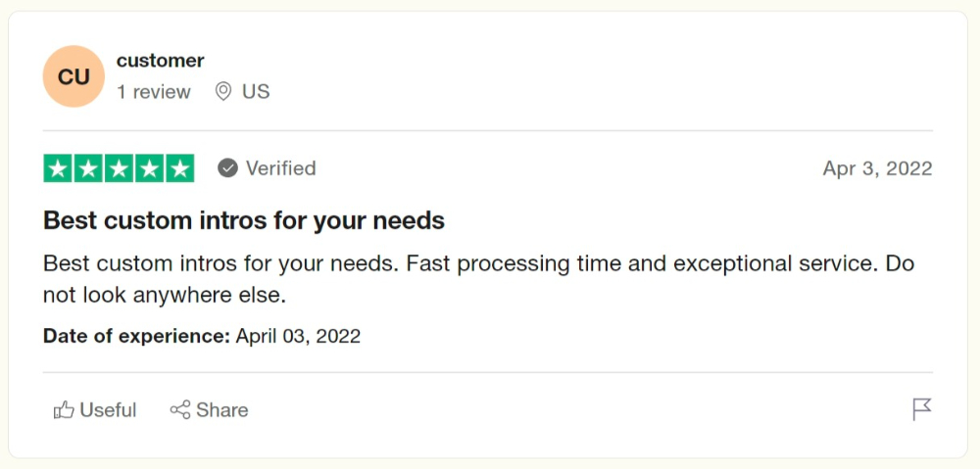Click the Apr 3, 2022 review date
The width and height of the screenshot is (980, 469).
pos(877,168)
